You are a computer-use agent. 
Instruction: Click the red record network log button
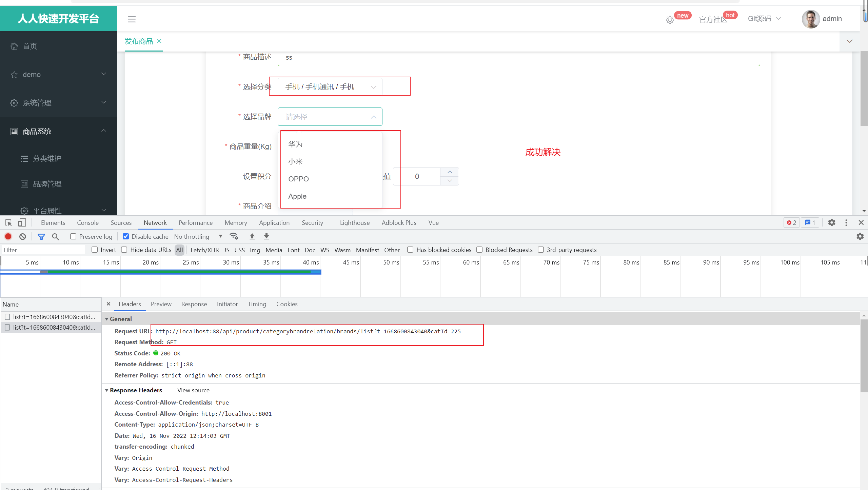click(x=8, y=236)
